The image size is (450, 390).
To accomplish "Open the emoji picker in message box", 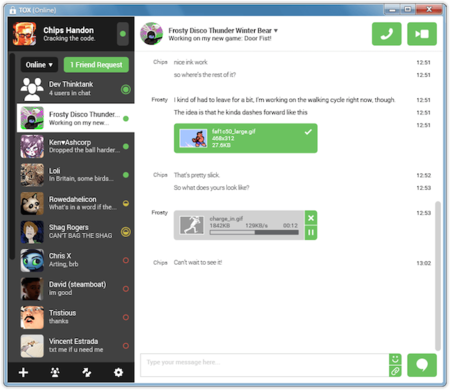I will (395, 359).
